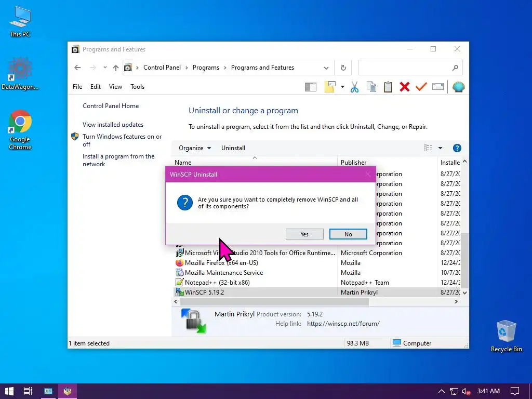Click the scissors Cut icon

354,87
